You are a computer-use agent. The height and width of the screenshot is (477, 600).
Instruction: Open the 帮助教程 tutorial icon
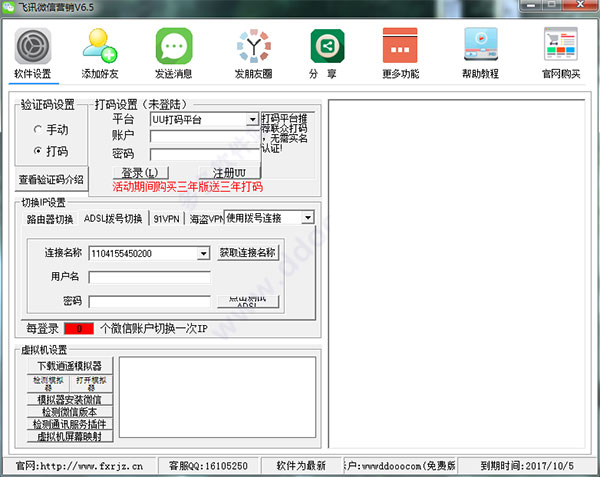481,44
